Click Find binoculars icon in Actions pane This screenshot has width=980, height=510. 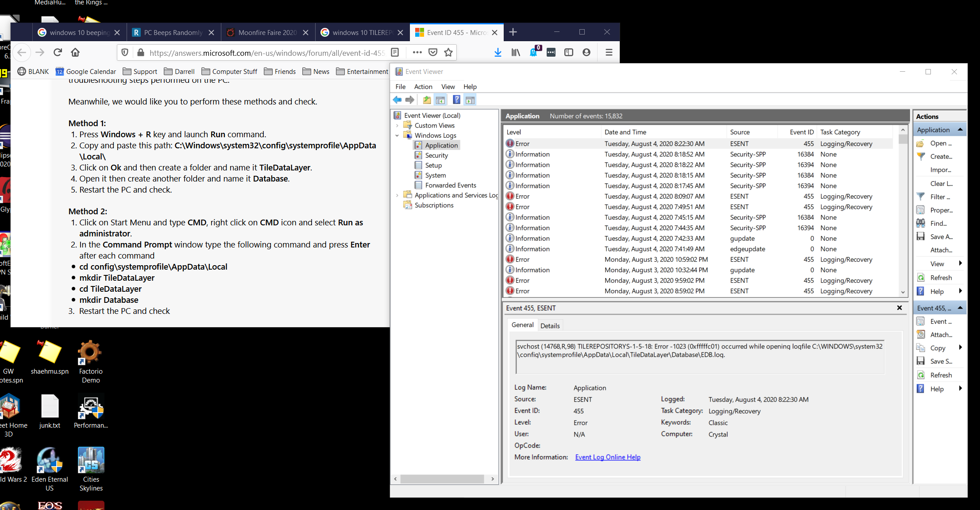coord(921,223)
